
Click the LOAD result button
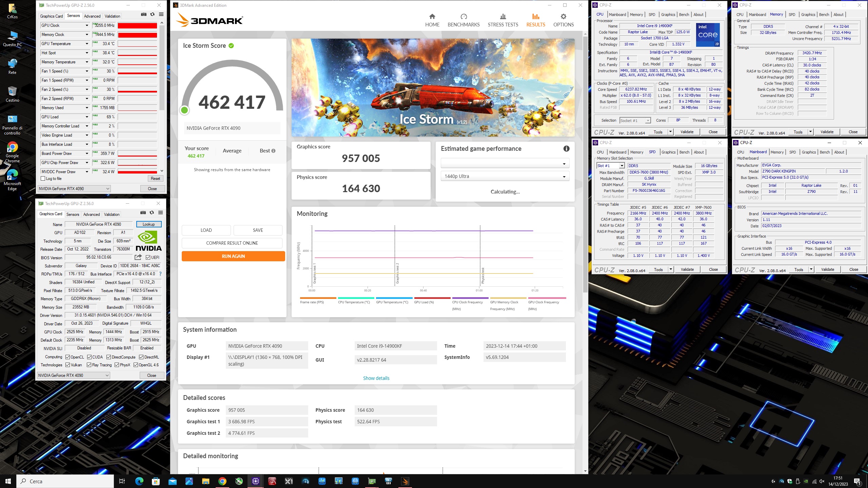pos(206,230)
